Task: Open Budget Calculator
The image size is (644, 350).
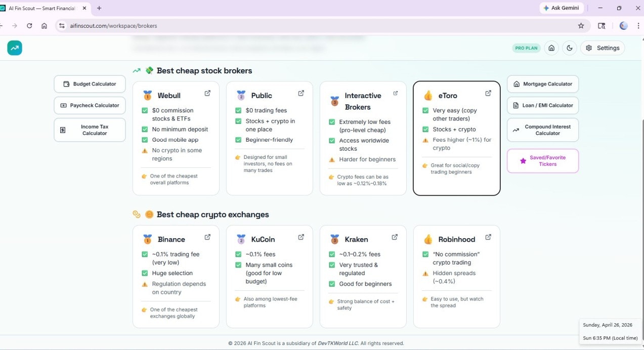Action: (90, 84)
